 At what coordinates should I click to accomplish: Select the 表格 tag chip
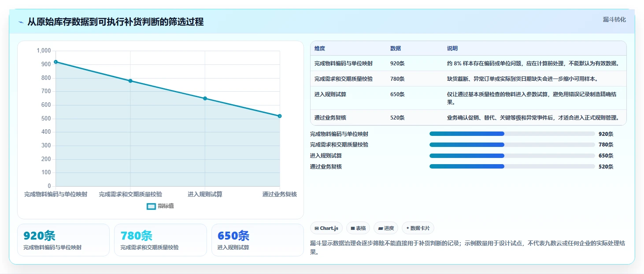click(x=358, y=228)
